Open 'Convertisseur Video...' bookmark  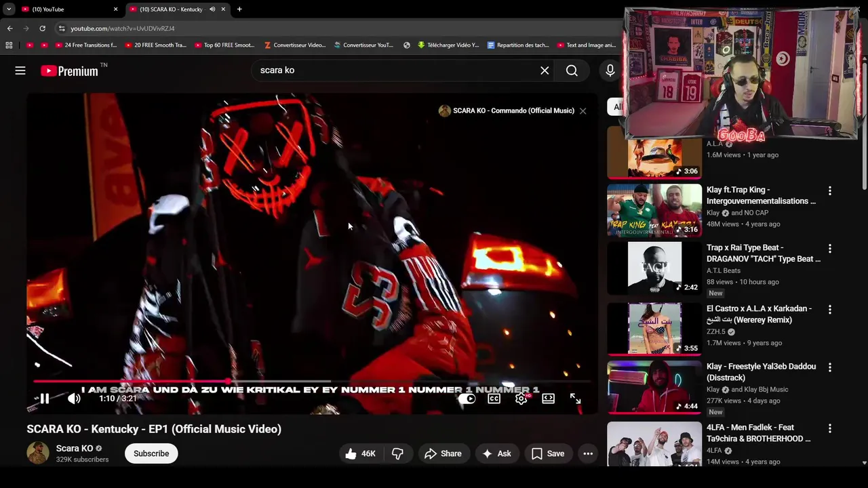coord(295,45)
